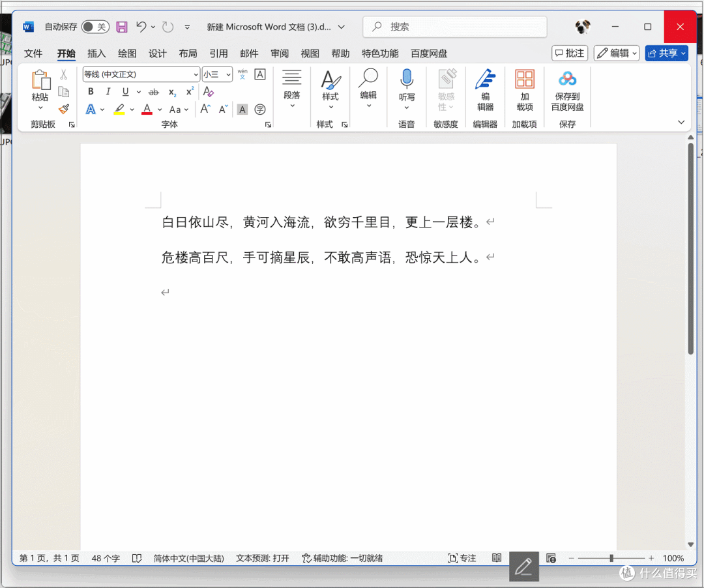
Task: Apply red font color
Action: [x=147, y=109]
